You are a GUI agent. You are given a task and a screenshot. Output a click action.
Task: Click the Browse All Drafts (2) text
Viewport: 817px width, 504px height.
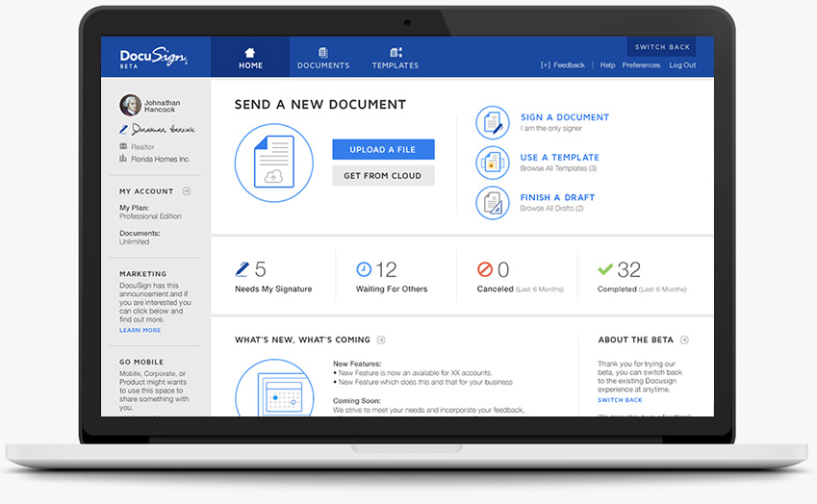pos(551,209)
